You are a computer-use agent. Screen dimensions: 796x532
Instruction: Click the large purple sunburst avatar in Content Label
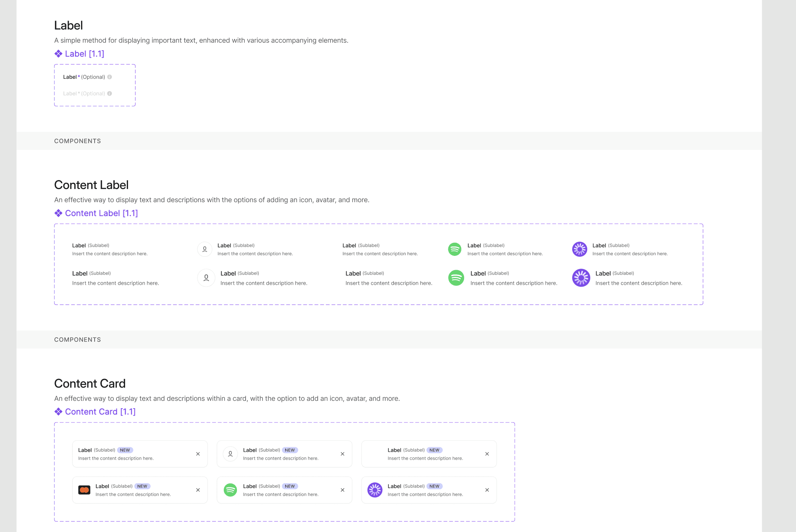coord(581,278)
